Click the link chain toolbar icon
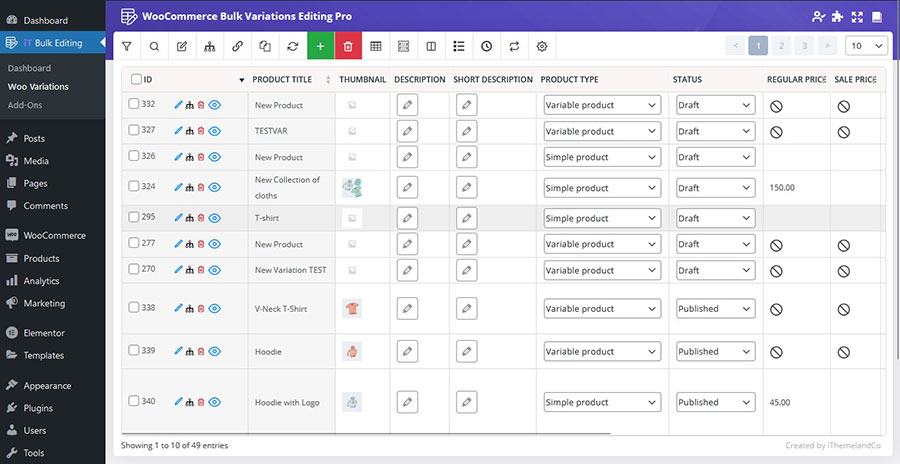Viewport: 900px width, 464px height. click(x=237, y=47)
